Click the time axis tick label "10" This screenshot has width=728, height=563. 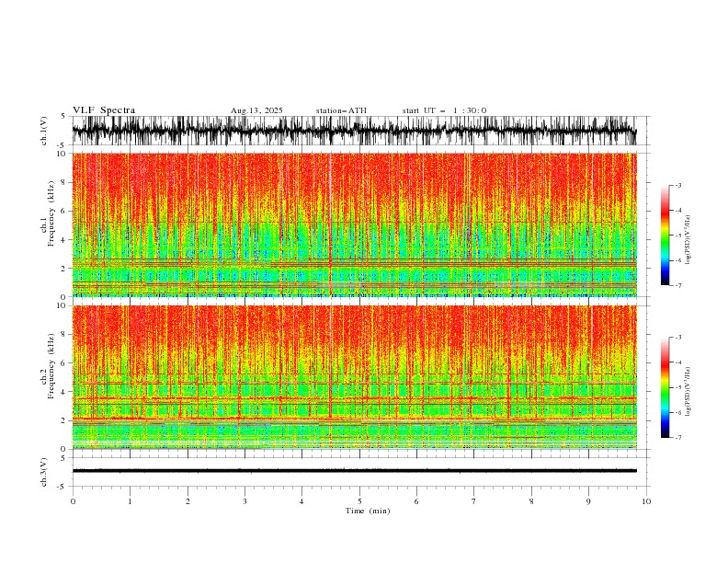(646, 501)
